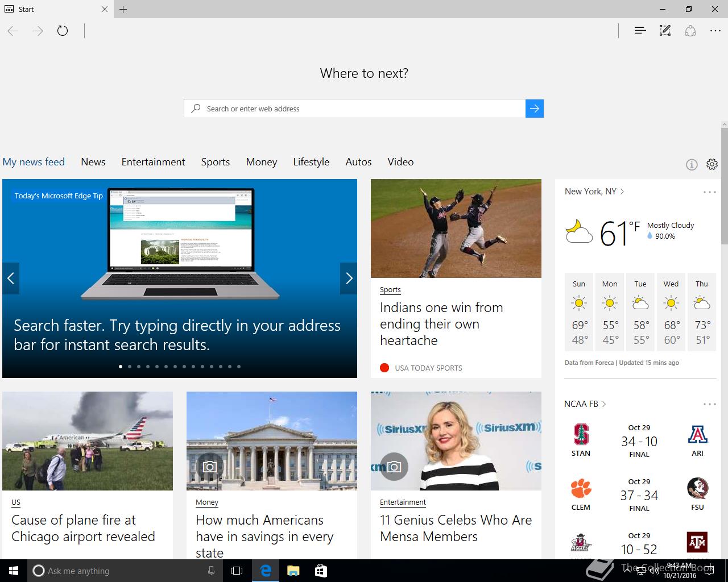This screenshot has height=582, width=728.
Task: Open Task View on taskbar
Action: tap(237, 571)
